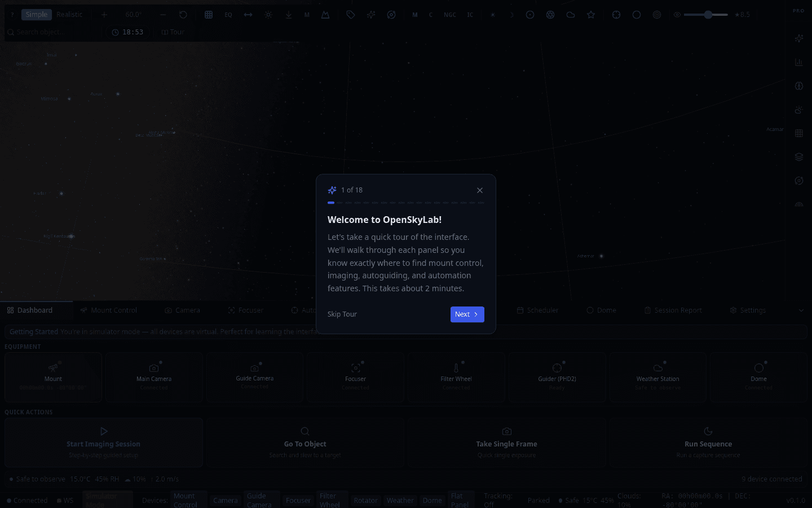Select the Simple view mode

(x=37, y=15)
